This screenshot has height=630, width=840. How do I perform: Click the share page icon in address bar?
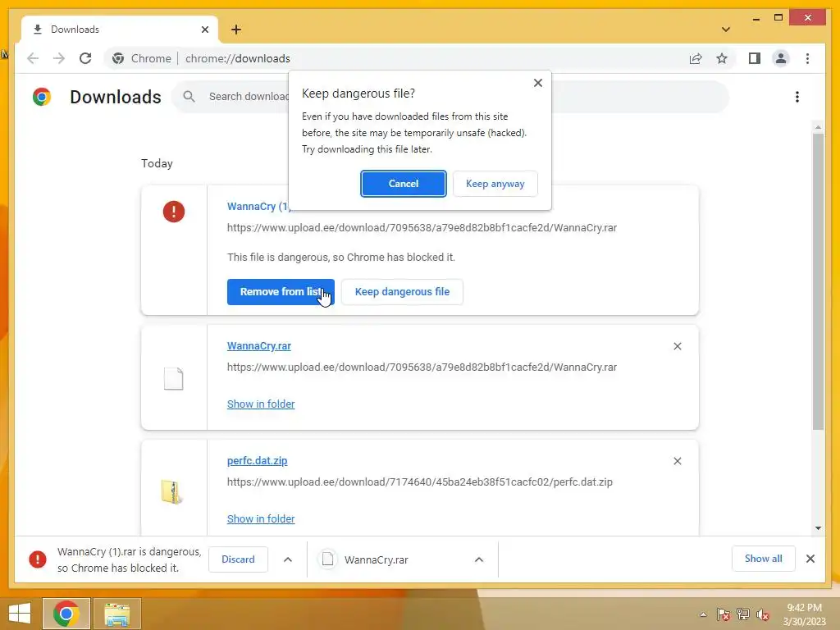point(696,58)
